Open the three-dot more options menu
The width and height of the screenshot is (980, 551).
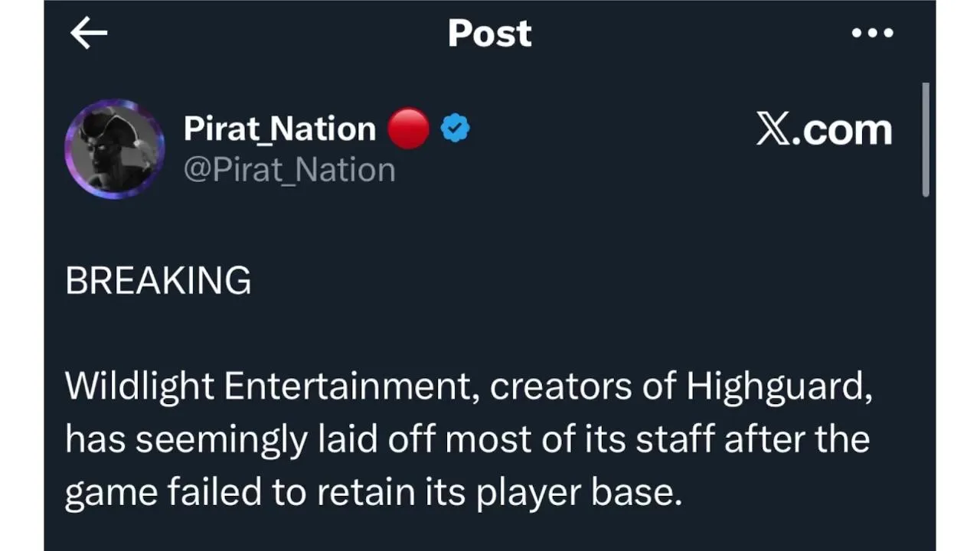(x=872, y=34)
